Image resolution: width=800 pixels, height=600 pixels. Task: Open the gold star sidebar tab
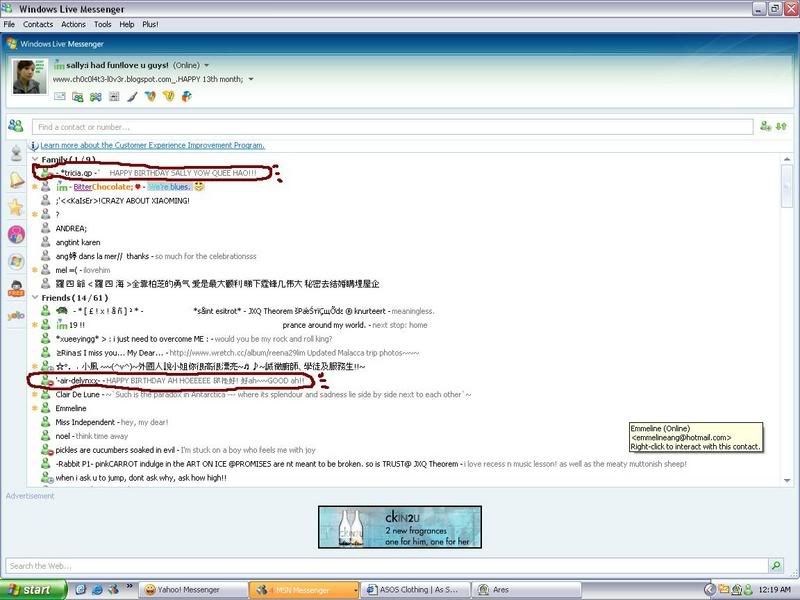[16, 207]
